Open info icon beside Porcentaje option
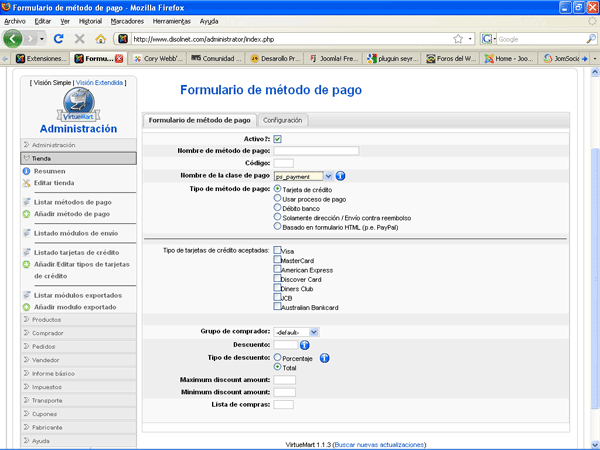600x450 pixels. click(324, 358)
